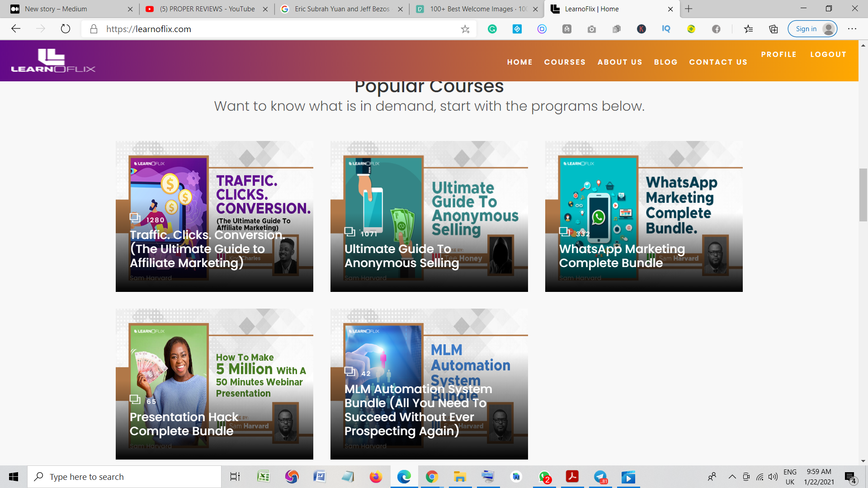The image size is (868, 488).
Task: Open File Explorer from the taskbar
Action: (x=460, y=477)
